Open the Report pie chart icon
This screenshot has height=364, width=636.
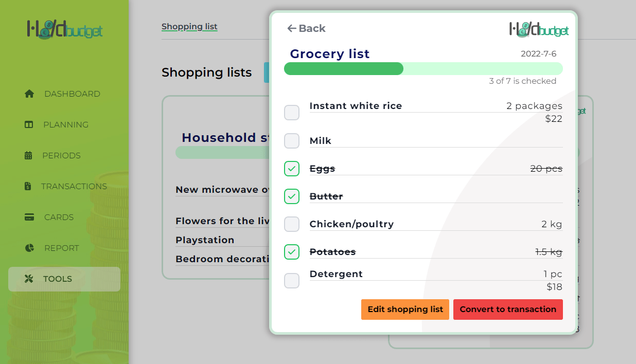click(x=29, y=248)
